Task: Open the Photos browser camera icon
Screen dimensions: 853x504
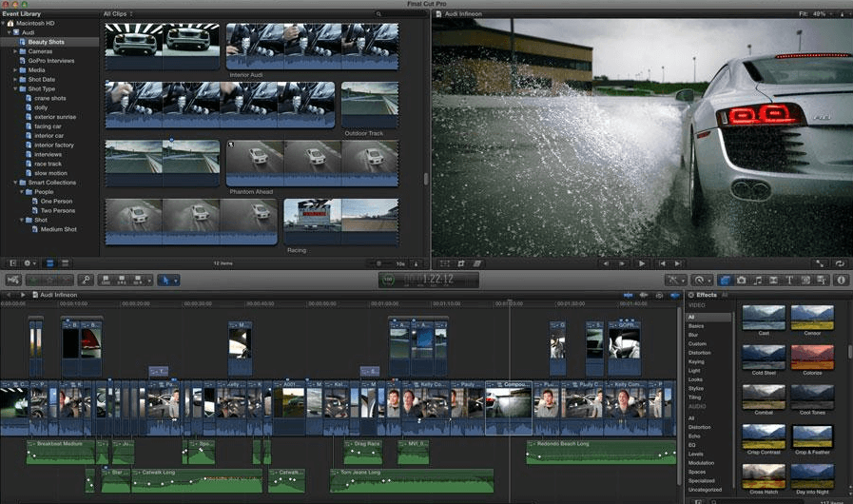Action: click(x=741, y=280)
